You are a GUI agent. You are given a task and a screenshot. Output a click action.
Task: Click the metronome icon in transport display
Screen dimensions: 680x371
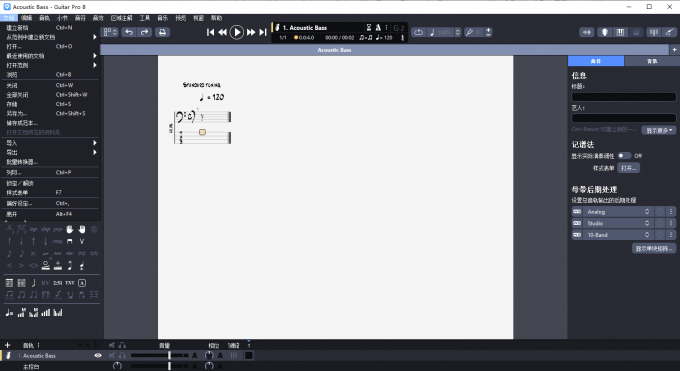378,27
